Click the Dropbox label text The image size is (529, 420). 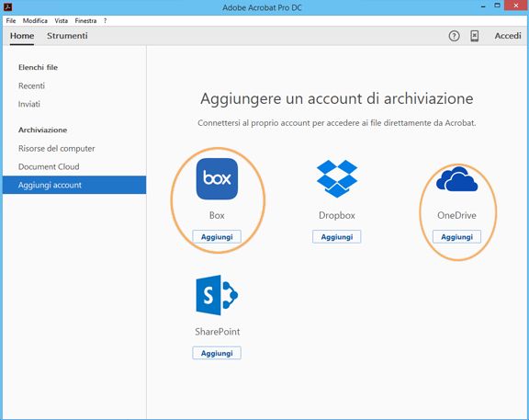pos(337,215)
